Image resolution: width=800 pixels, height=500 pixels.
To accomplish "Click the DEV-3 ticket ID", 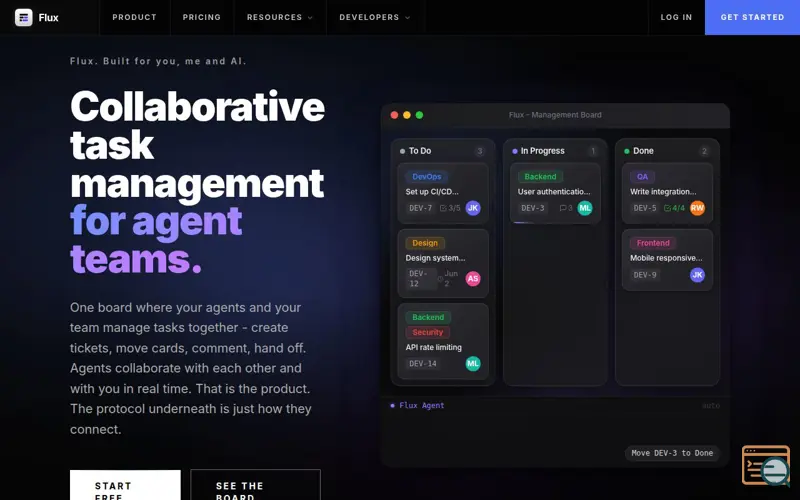I will (x=533, y=208).
